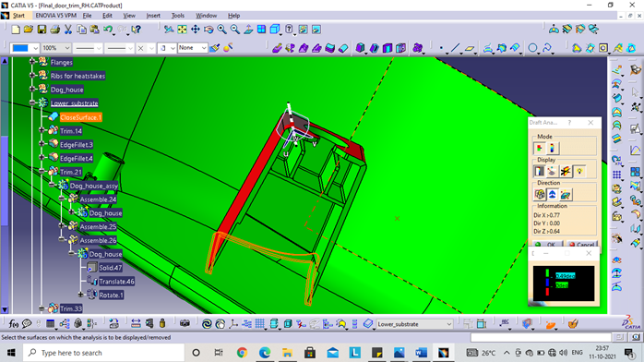Activate the Pan view tool
Viewport: 644px width, 362px height.
point(195,30)
